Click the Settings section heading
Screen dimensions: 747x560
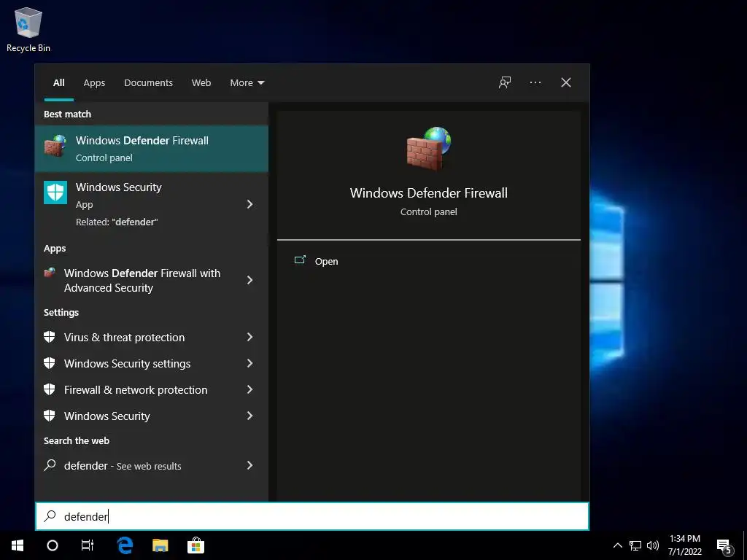(61, 312)
